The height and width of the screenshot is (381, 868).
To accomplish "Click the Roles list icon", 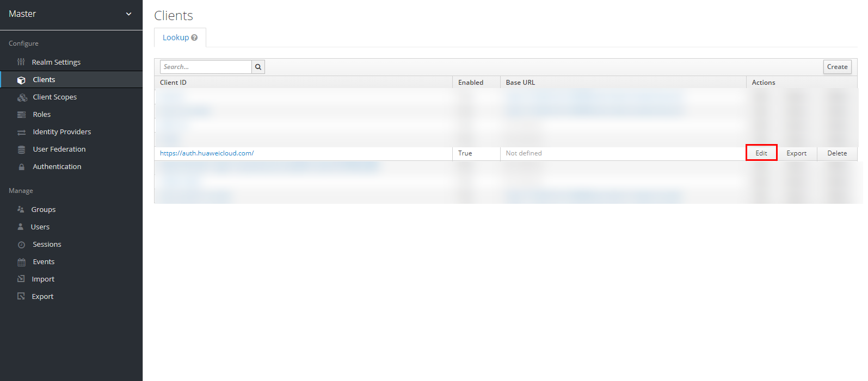I will coord(22,115).
